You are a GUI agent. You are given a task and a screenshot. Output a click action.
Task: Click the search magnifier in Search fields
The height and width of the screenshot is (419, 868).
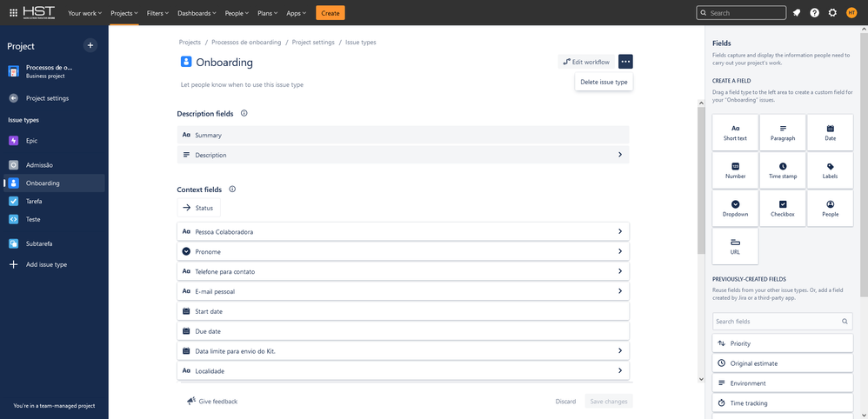(x=845, y=321)
